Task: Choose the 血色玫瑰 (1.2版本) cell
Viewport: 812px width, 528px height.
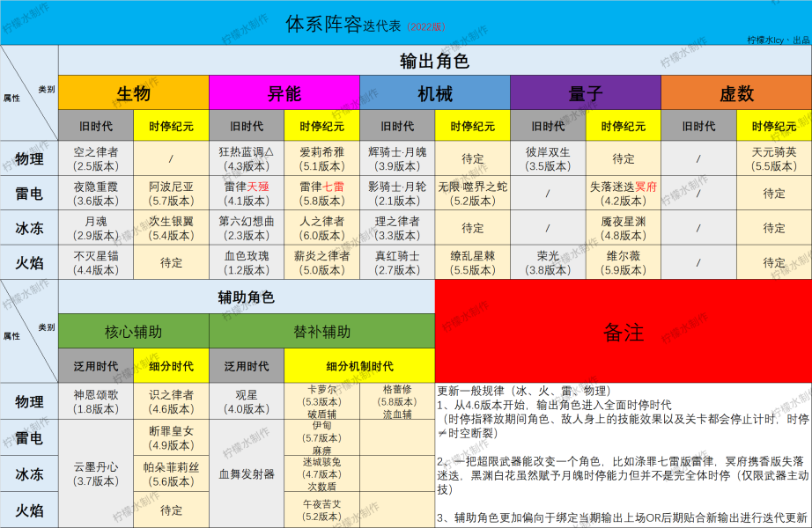Action: [x=247, y=262]
